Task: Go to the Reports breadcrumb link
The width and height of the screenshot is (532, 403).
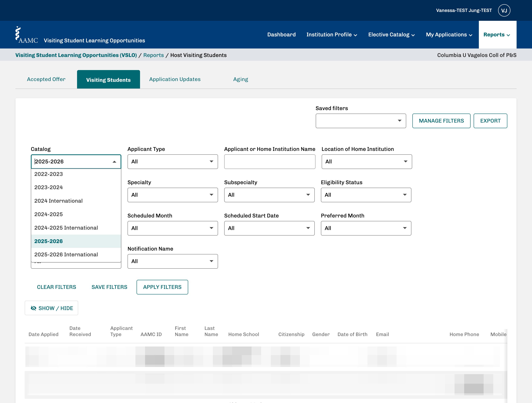Action: 154,55
